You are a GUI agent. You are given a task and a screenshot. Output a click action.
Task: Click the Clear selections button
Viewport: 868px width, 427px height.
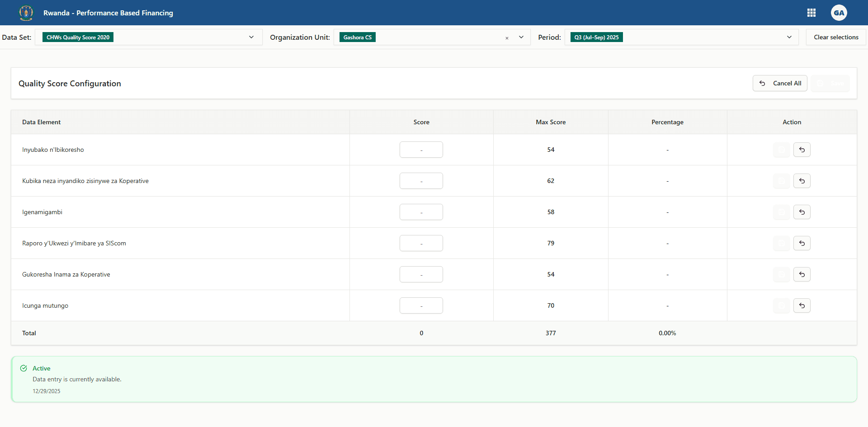tap(836, 37)
